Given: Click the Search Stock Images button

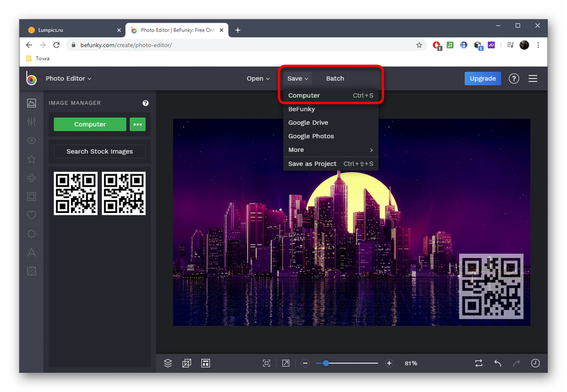Looking at the screenshot, I should coord(100,152).
